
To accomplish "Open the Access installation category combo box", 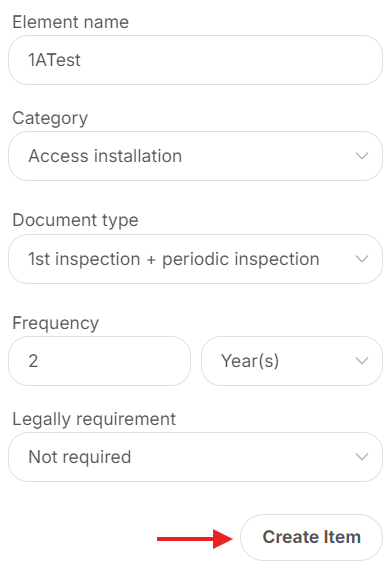I will point(195,156).
